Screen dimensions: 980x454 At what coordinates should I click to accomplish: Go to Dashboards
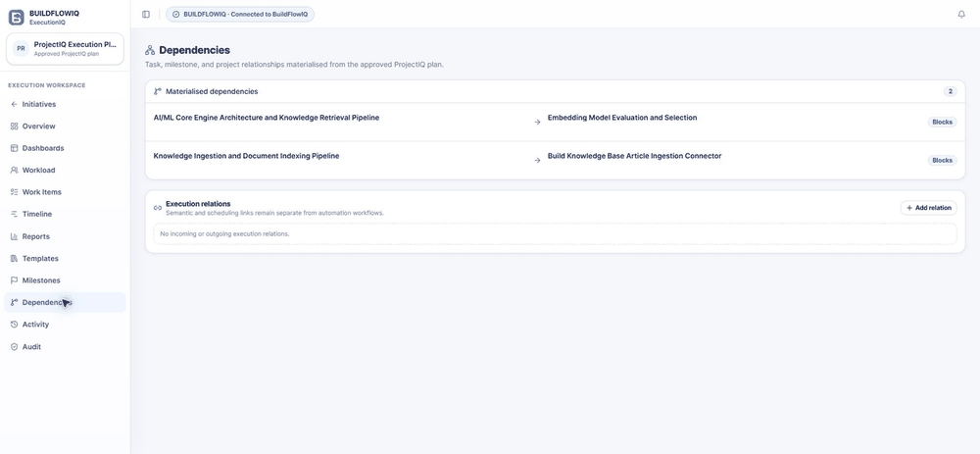[65, 148]
